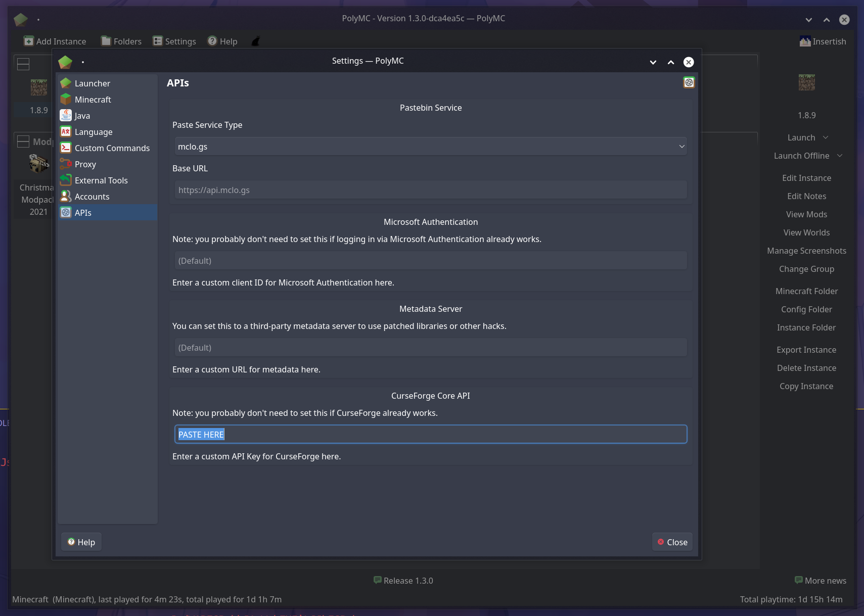Open the Launcher settings page
The height and width of the screenshot is (616, 864).
click(x=107, y=83)
